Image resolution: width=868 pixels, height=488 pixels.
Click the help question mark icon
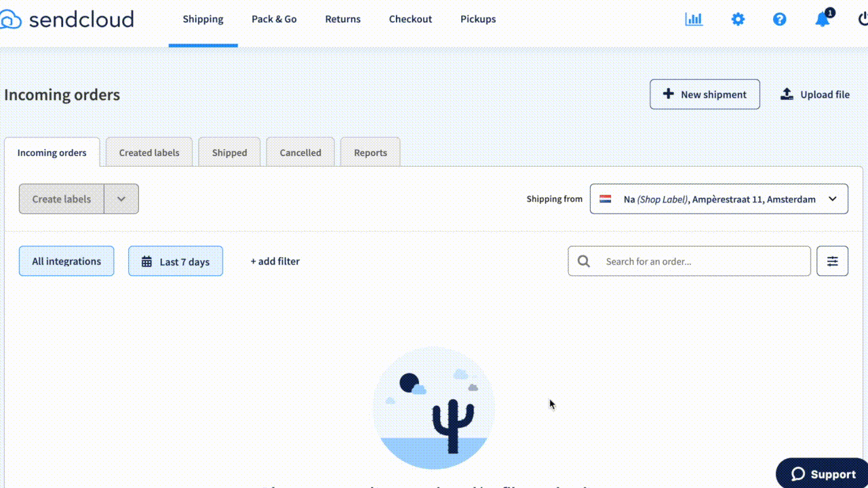tap(779, 19)
